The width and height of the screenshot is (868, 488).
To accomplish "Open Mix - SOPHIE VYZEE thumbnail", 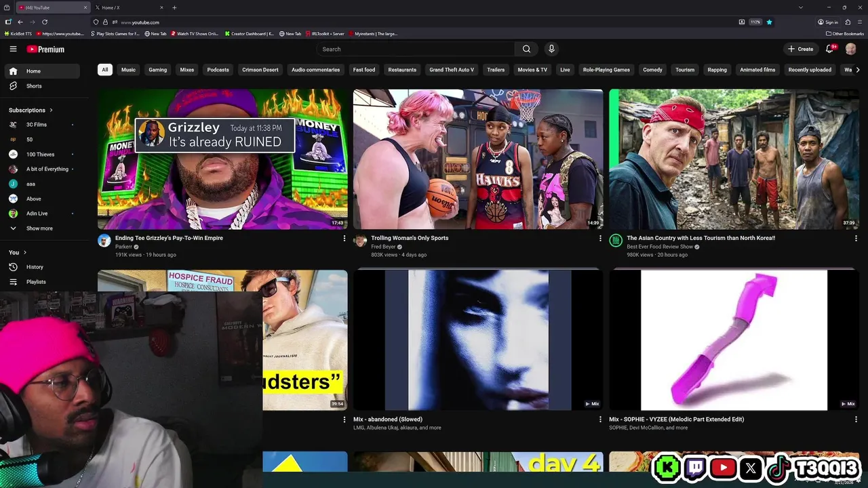I will tap(734, 340).
